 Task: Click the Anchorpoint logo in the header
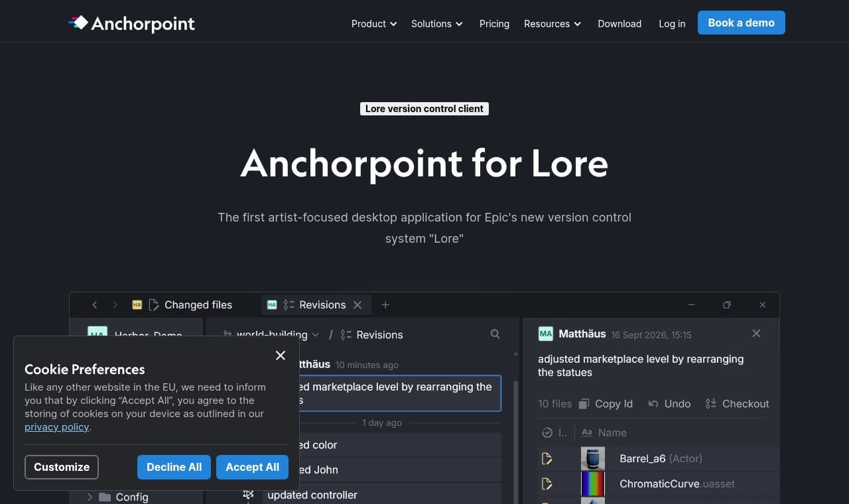tap(132, 23)
